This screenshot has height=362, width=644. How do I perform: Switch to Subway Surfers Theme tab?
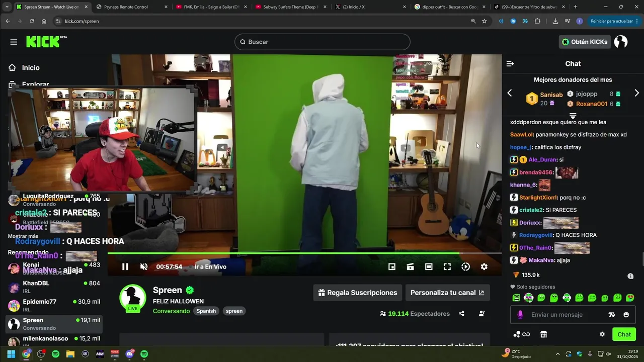pyautogui.click(x=290, y=7)
